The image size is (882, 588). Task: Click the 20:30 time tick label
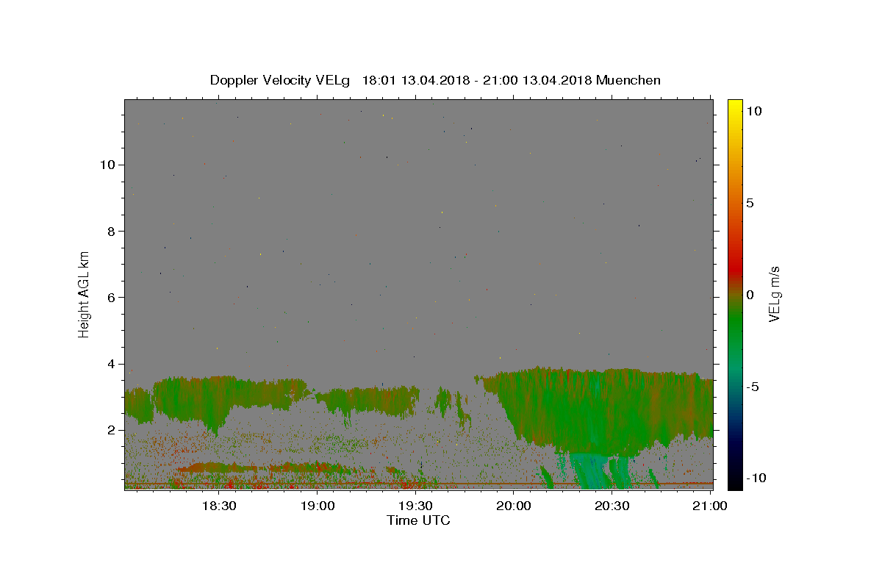[612, 506]
